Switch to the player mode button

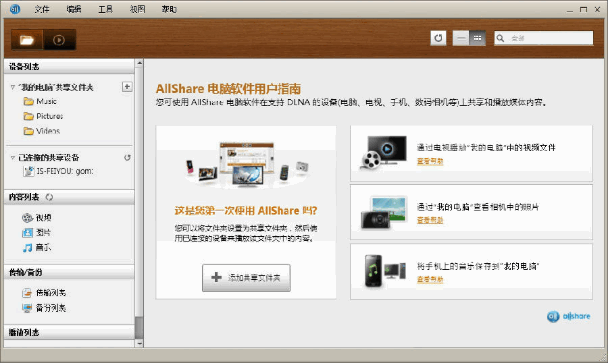(59, 40)
